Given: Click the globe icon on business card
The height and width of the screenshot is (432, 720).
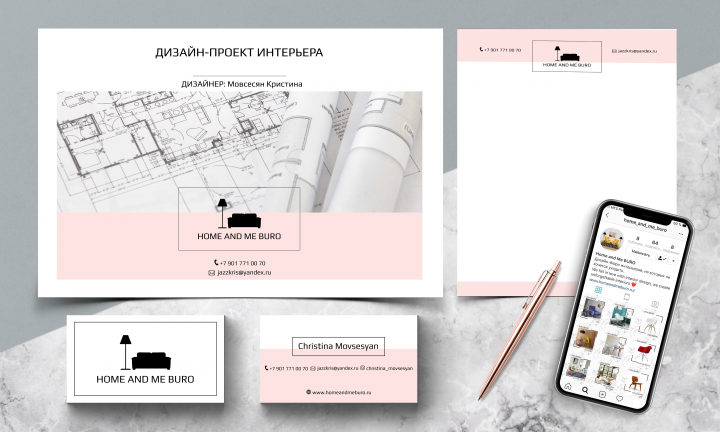Looking at the screenshot, I should (309, 392).
